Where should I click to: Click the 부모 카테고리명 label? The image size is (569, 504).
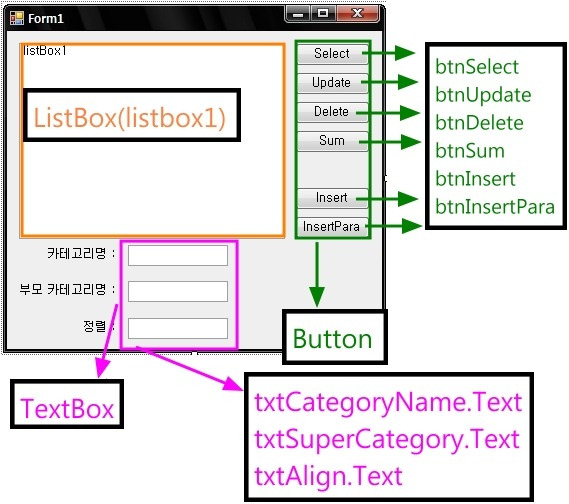68,290
